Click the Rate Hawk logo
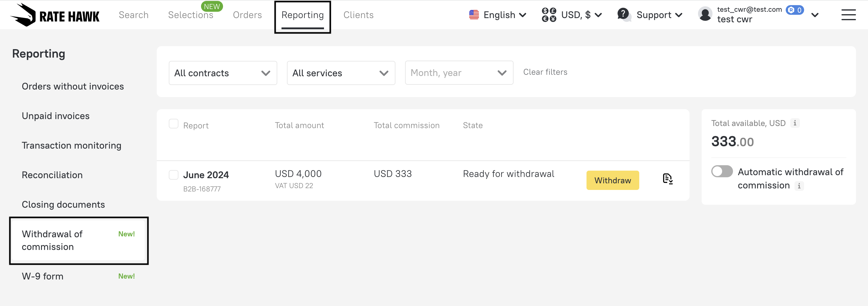The image size is (868, 306). pos(55,15)
